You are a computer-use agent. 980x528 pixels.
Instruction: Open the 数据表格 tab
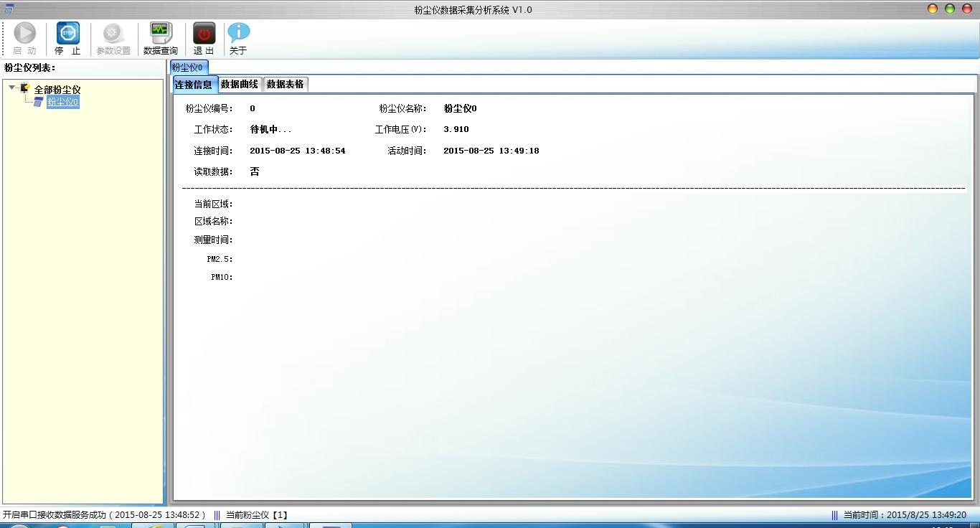286,85
